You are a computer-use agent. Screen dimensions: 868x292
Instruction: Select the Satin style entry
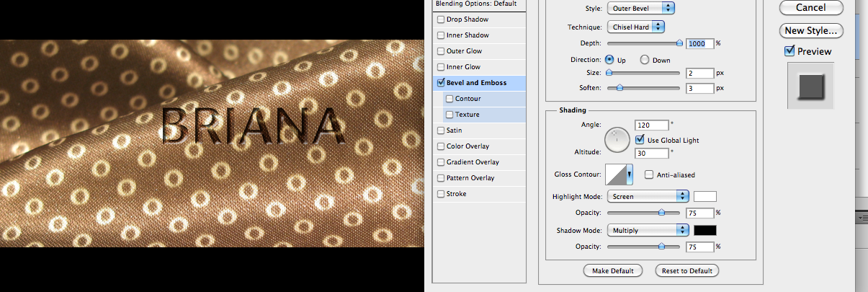454,130
